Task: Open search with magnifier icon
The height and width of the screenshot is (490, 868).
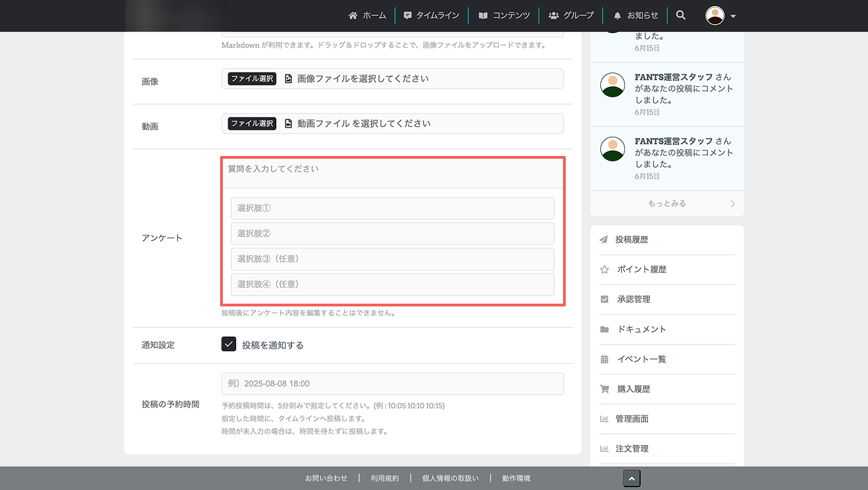Action: [x=681, y=15]
